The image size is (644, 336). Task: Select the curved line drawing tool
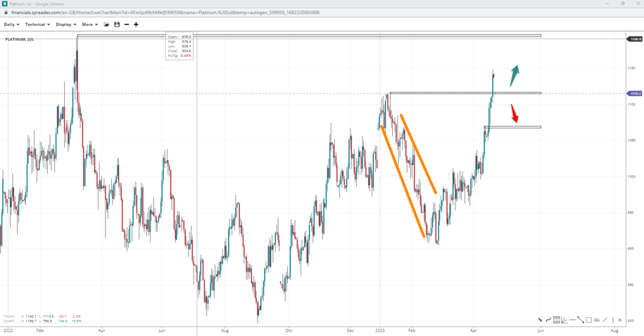point(548,320)
